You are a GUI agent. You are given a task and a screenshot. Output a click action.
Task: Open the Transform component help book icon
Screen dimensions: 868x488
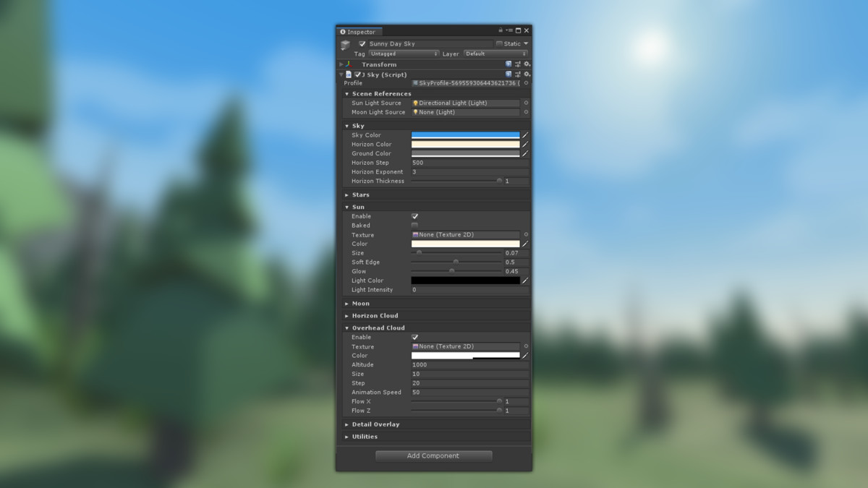(509, 64)
